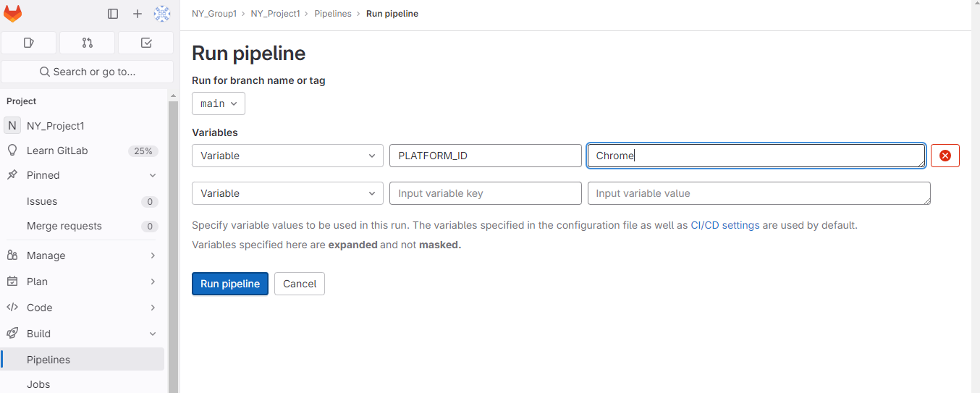Open the main branch dropdown

[x=219, y=103]
